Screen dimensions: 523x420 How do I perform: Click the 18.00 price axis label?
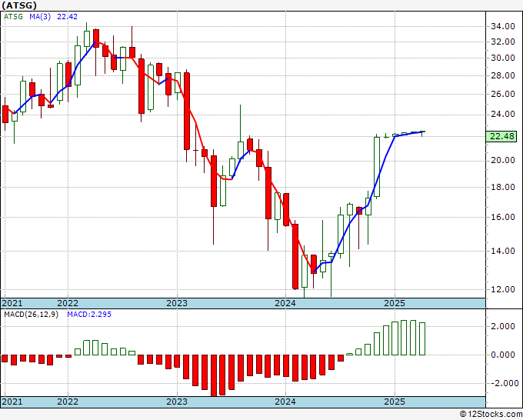coord(503,187)
